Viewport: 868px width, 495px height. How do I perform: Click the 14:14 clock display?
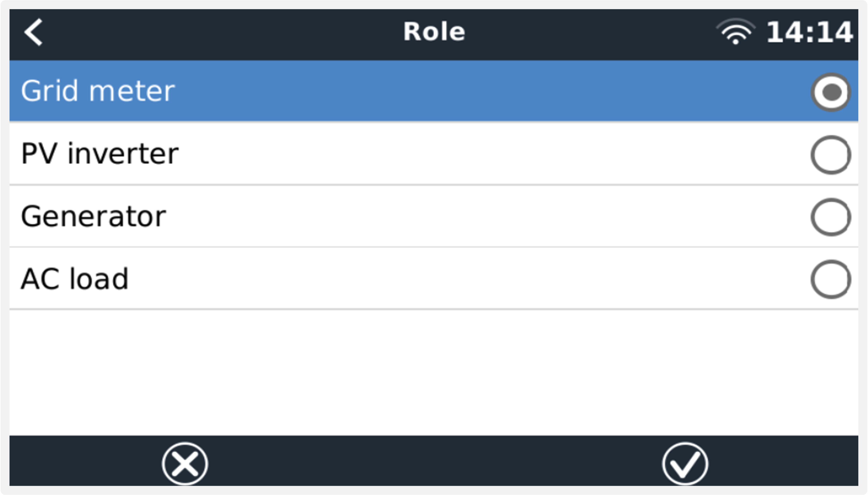(809, 33)
